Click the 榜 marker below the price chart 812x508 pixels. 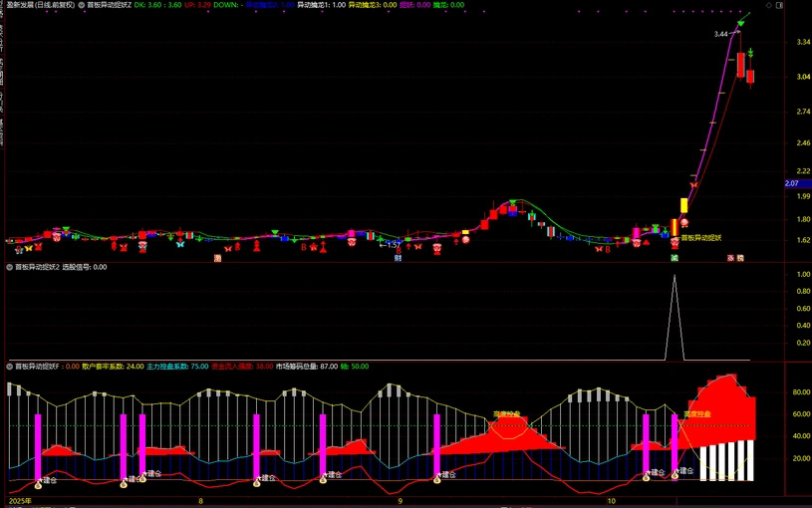(x=740, y=258)
